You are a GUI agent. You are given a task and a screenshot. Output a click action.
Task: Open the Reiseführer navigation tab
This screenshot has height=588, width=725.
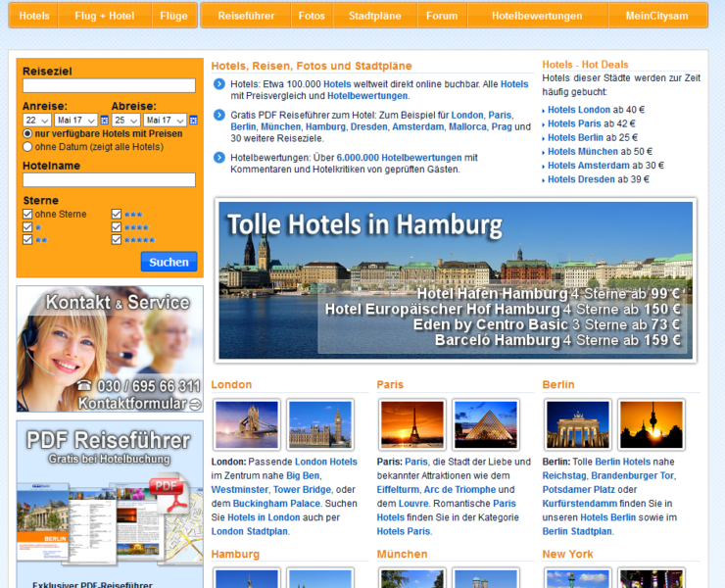tap(246, 16)
